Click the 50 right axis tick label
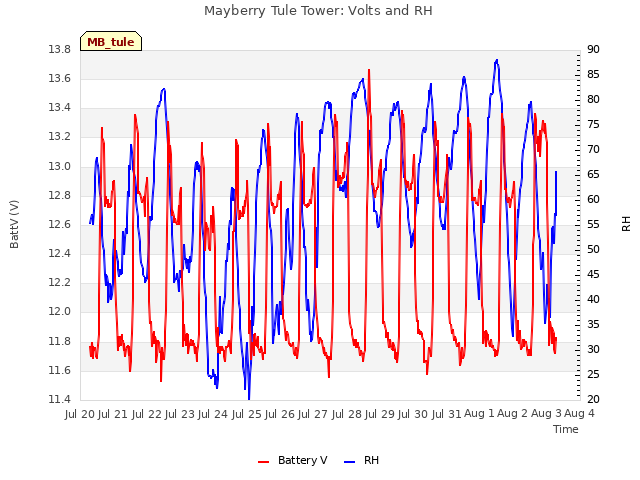Screen dimensions: 640x480 pyautogui.click(x=593, y=249)
